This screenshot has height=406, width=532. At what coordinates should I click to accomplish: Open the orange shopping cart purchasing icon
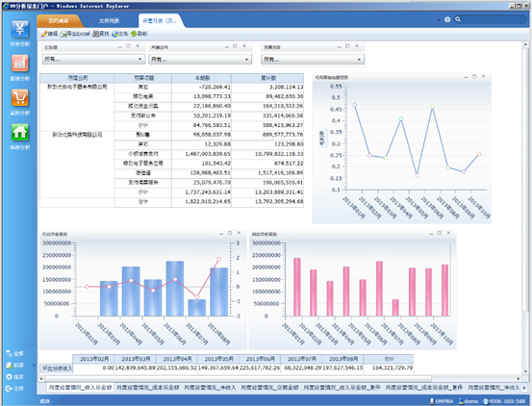[x=20, y=98]
